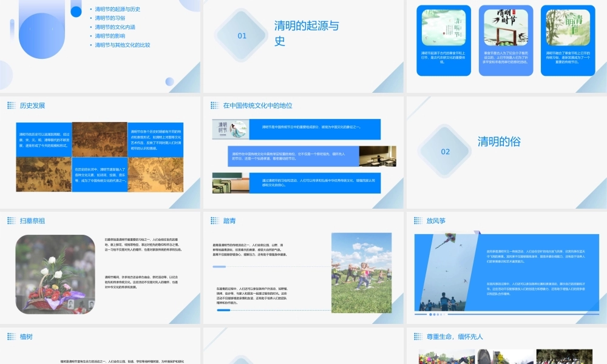Select the heading '历史发展'

[33, 106]
